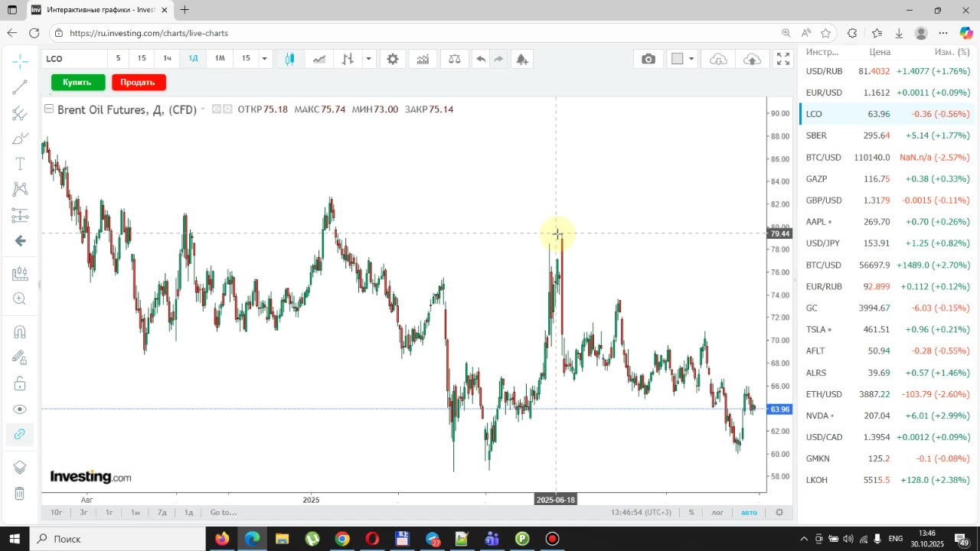Toggle авто auto scale button
The width and height of the screenshot is (980, 551).
(x=749, y=512)
